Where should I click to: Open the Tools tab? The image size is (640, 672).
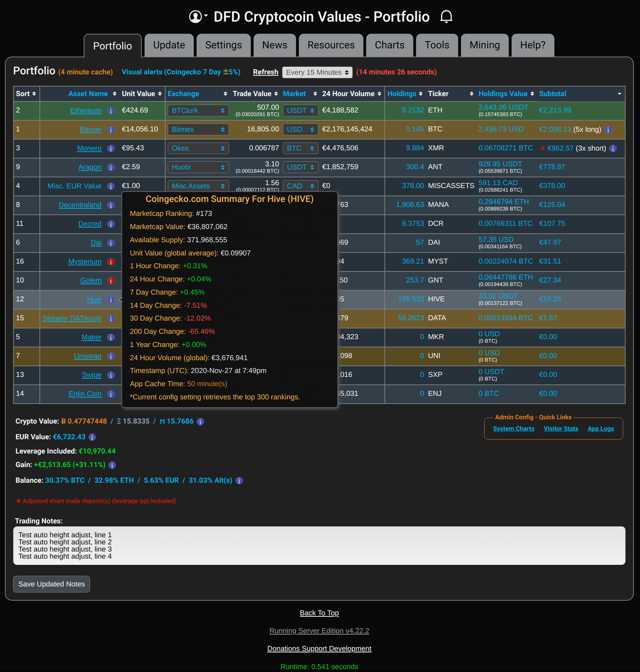click(437, 45)
